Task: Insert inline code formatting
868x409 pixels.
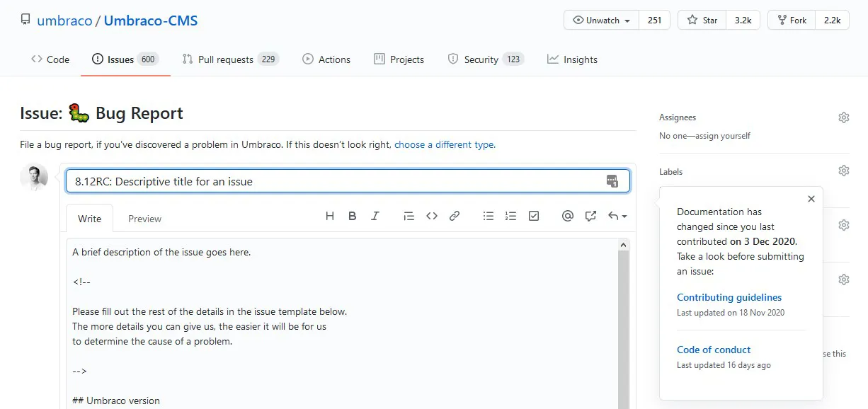Action: pos(432,216)
